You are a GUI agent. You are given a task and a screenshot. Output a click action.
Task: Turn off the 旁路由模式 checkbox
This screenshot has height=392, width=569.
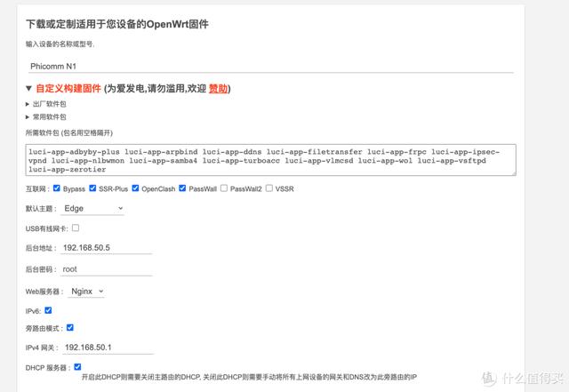(70, 328)
